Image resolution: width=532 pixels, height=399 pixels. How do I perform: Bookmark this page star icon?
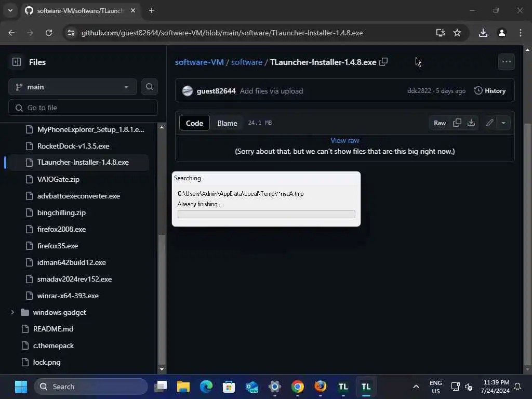pyautogui.click(x=457, y=33)
